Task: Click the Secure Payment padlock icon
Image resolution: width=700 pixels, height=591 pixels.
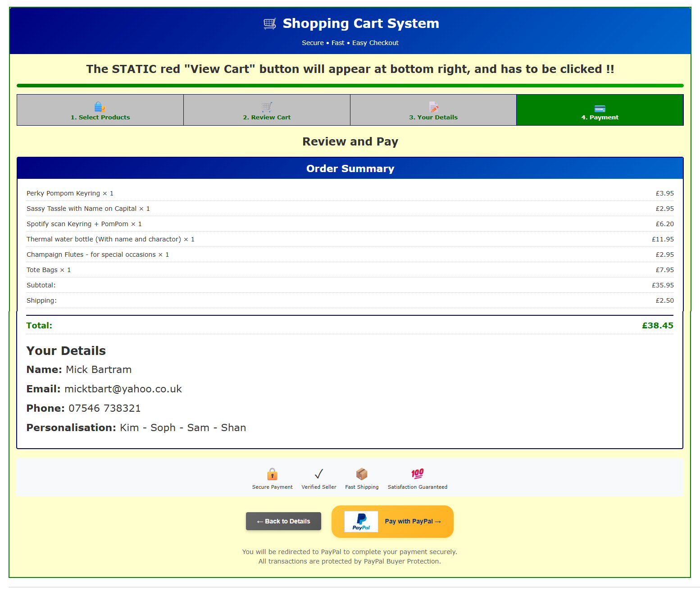Action: coord(272,474)
